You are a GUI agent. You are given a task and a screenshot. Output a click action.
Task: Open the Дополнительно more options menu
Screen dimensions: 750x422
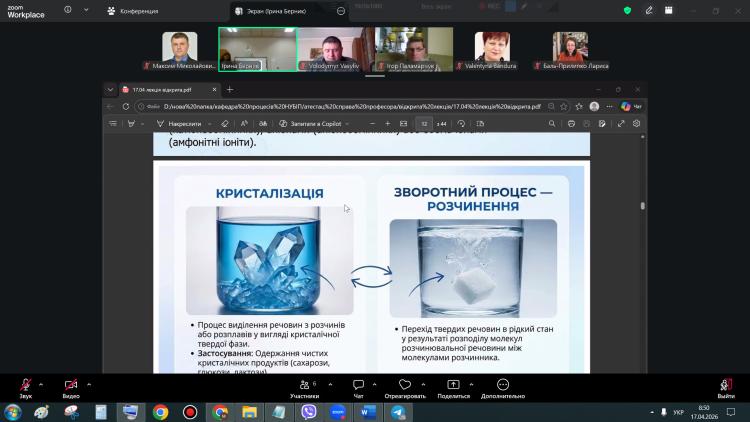pyautogui.click(x=503, y=388)
